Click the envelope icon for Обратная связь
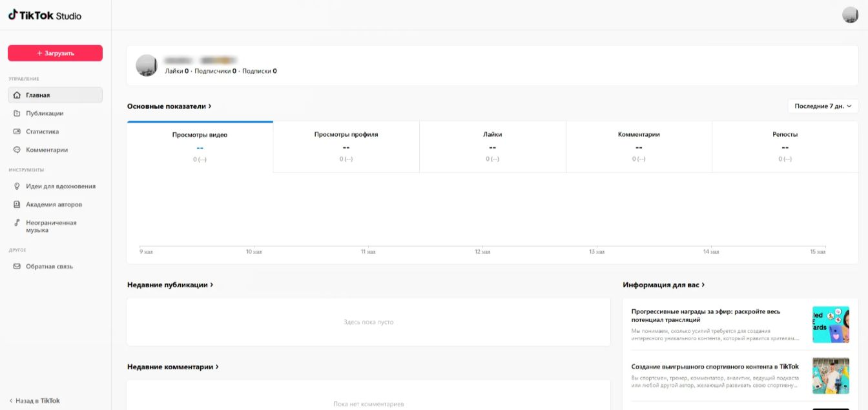The width and height of the screenshot is (868, 410). click(x=17, y=266)
